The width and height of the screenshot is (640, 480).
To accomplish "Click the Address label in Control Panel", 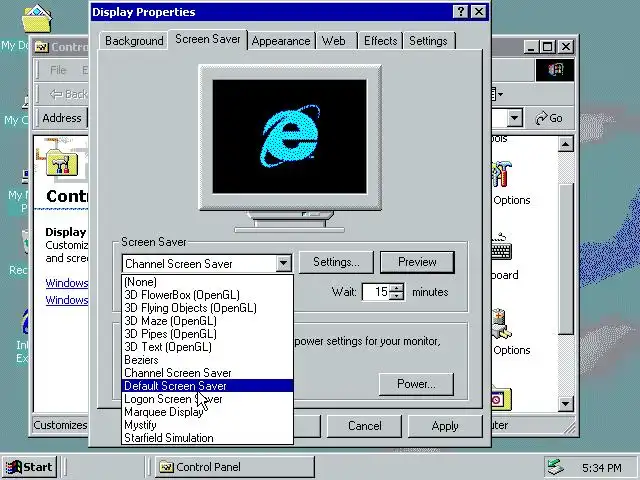I will [x=62, y=118].
